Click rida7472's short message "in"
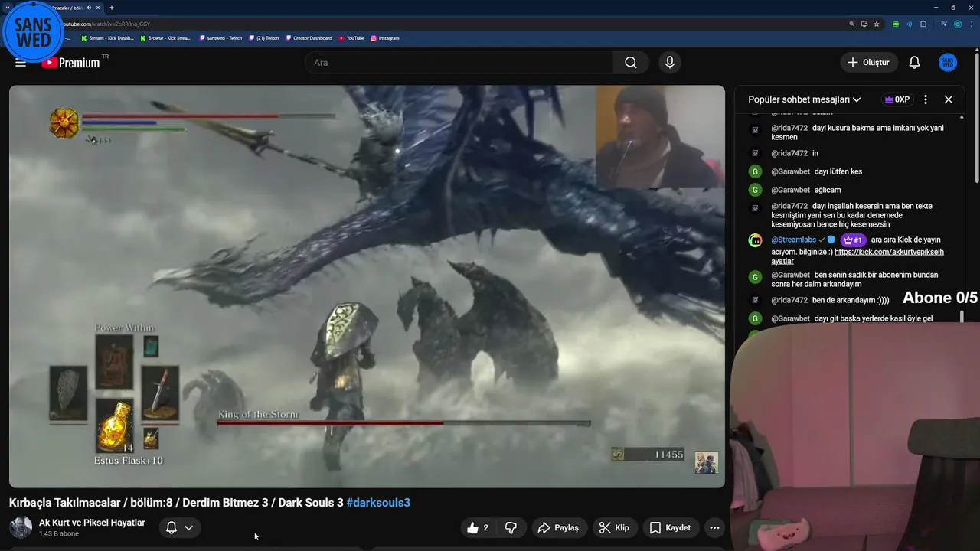The image size is (980, 551). (x=815, y=153)
